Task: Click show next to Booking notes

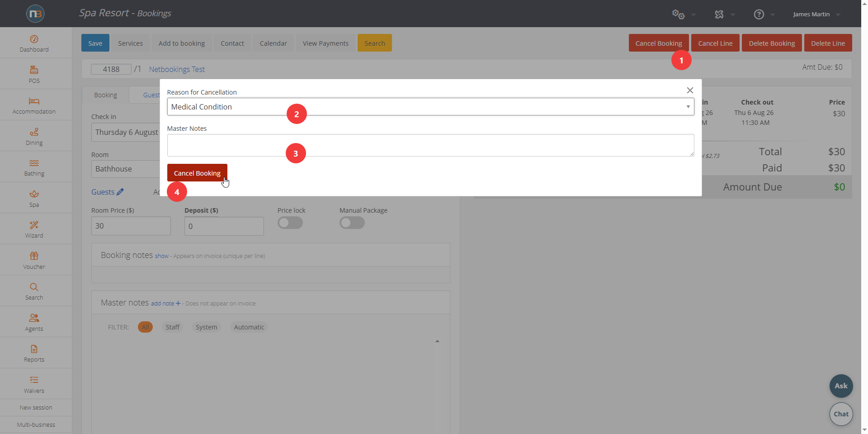Action: pyautogui.click(x=161, y=256)
